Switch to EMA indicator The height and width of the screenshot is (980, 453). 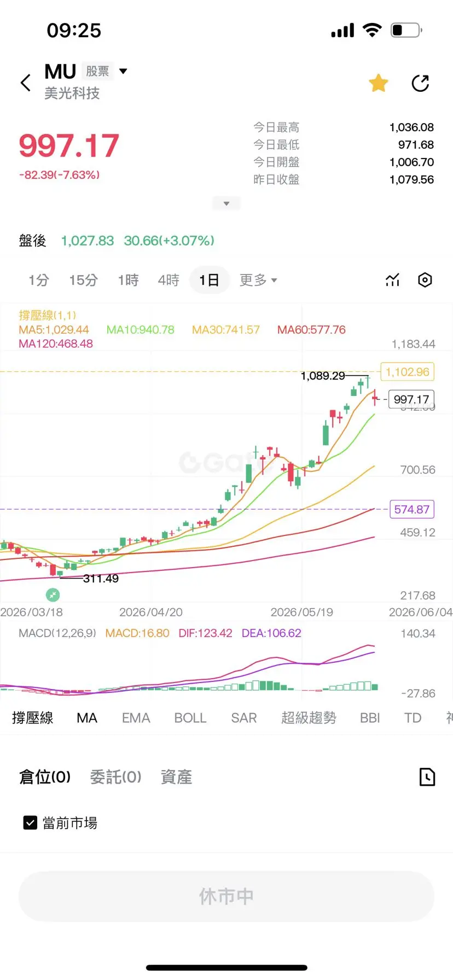pyautogui.click(x=136, y=717)
